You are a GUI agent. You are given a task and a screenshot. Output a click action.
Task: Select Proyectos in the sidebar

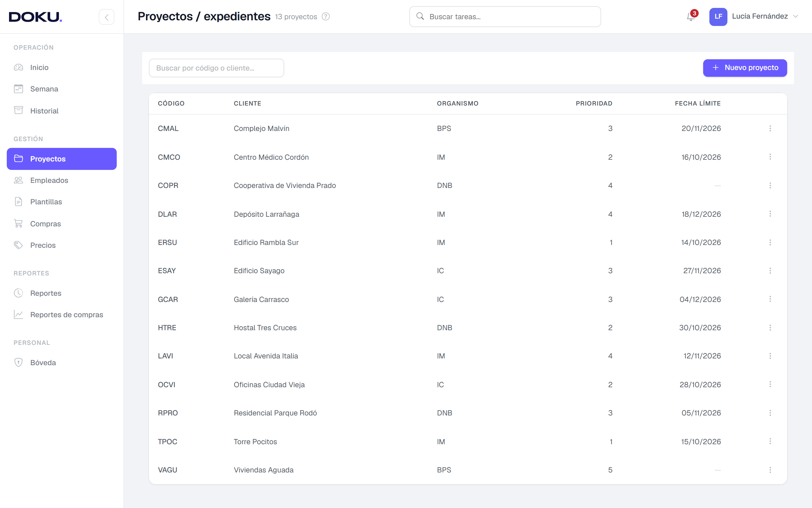click(62, 159)
